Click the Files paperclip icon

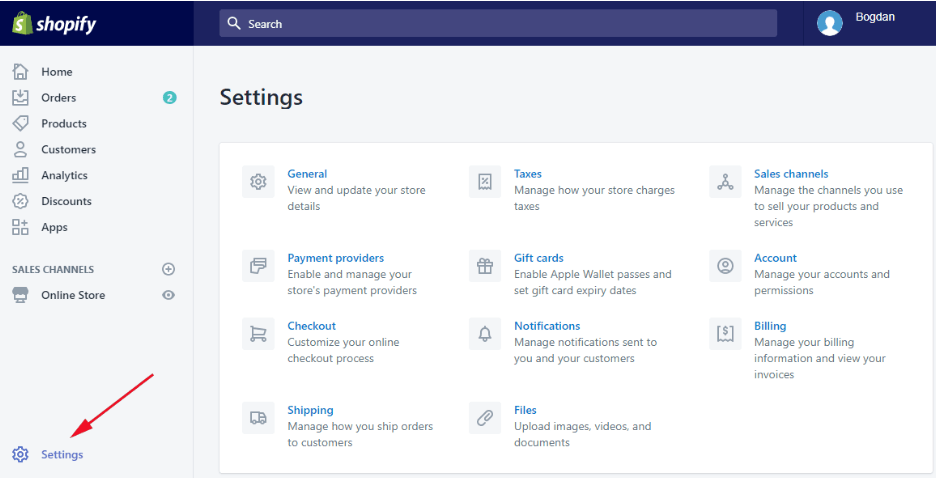(485, 418)
